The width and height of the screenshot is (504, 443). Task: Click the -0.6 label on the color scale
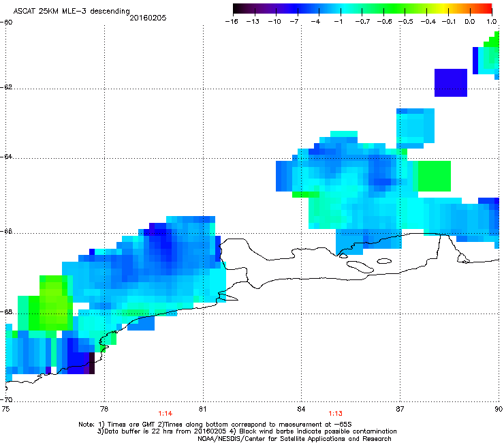384,22
